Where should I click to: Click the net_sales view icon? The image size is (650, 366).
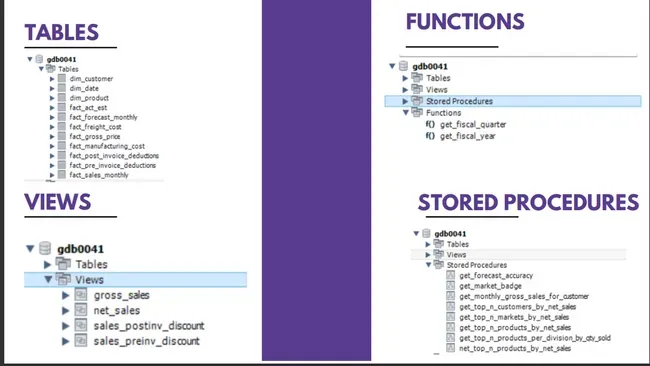(80, 310)
